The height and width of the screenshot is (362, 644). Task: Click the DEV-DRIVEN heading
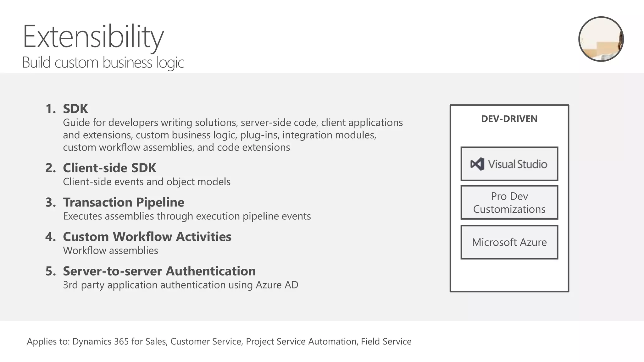[x=509, y=119]
